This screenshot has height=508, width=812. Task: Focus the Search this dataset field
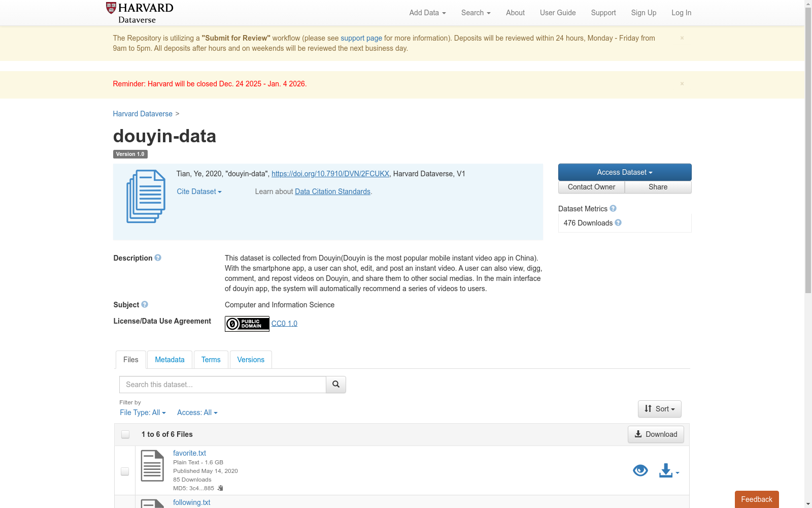pyautogui.click(x=223, y=385)
